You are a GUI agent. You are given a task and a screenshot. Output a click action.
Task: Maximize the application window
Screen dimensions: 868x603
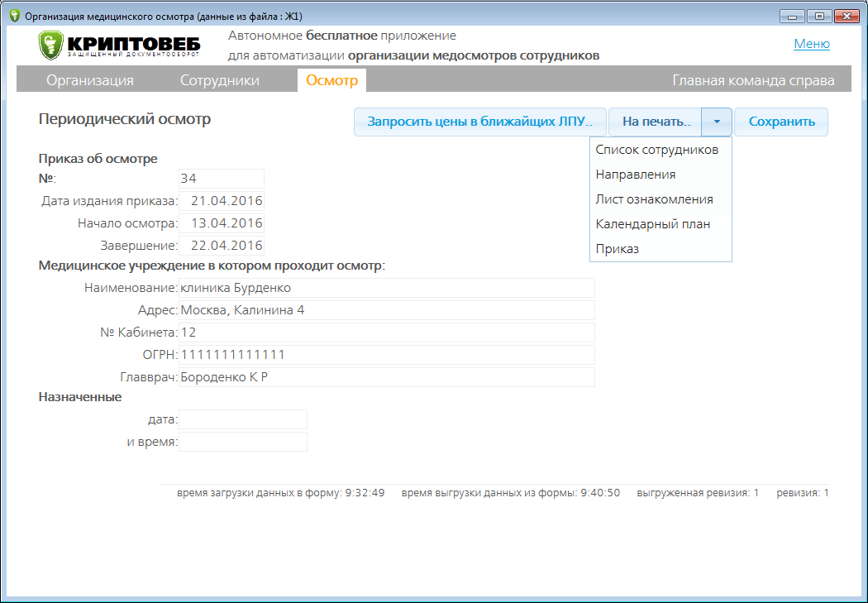819,16
